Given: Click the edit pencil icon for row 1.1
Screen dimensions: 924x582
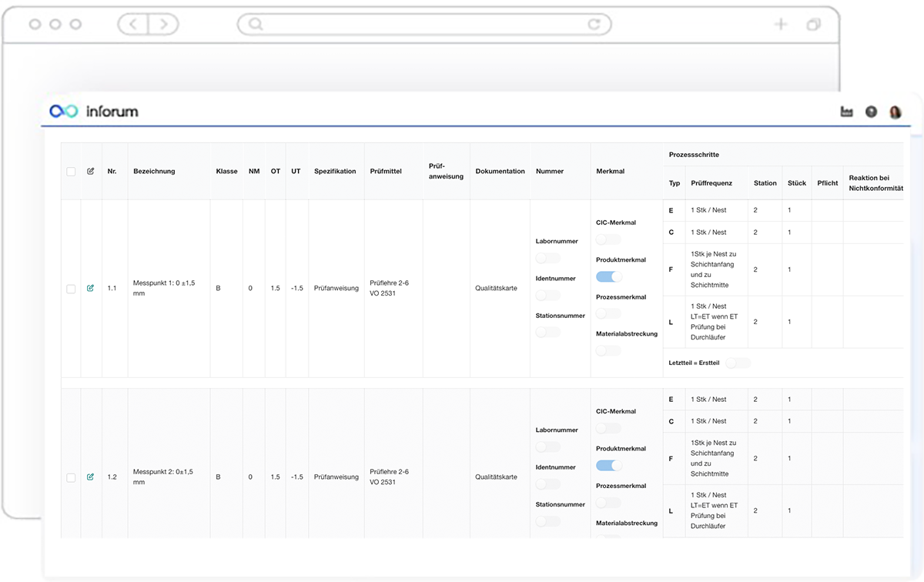Looking at the screenshot, I should click(x=91, y=288).
